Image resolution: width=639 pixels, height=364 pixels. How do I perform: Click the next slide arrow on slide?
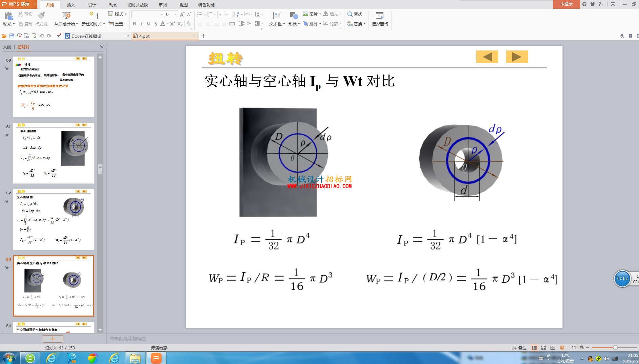[517, 57]
